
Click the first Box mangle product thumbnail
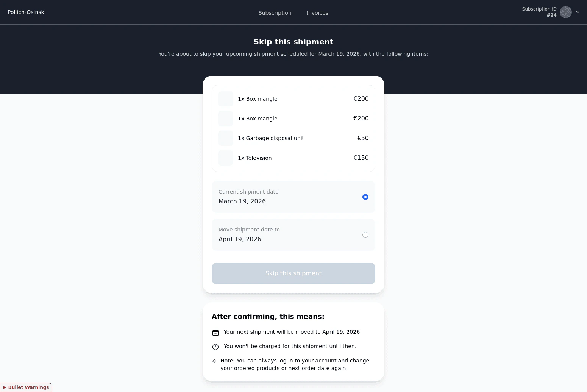click(225, 99)
